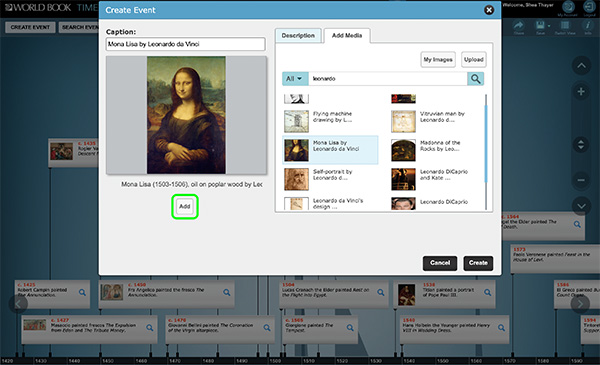Click the vertical up-down stepper control

(581, 145)
